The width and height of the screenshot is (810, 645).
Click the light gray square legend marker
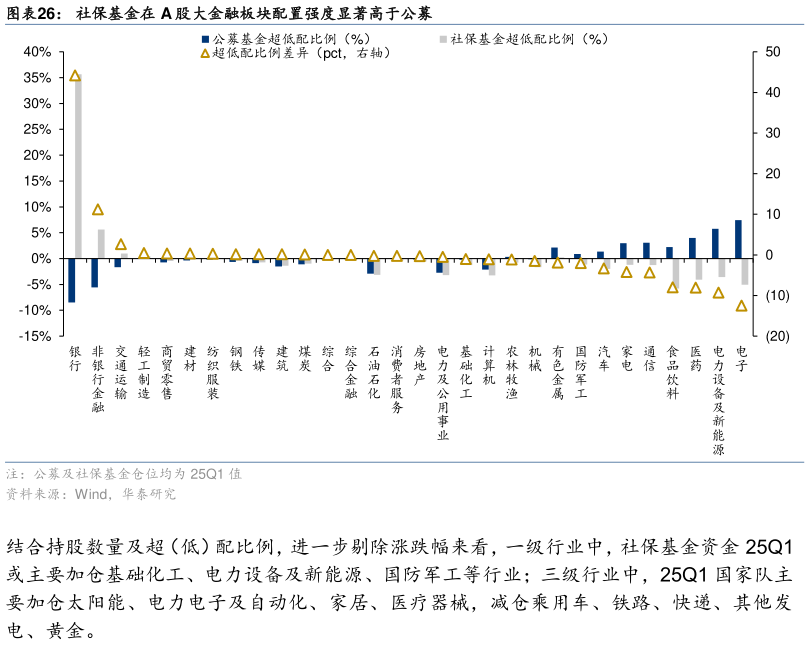pos(443,39)
